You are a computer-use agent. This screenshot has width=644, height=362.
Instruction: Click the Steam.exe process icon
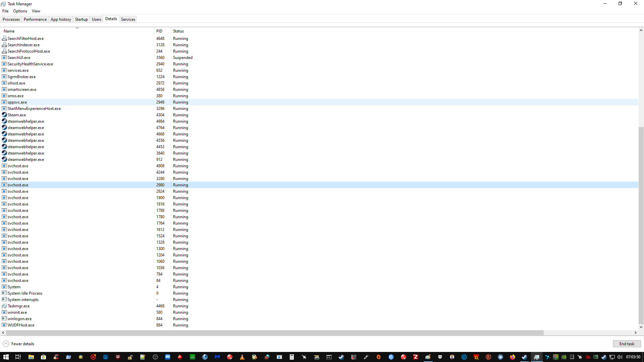(4, 115)
